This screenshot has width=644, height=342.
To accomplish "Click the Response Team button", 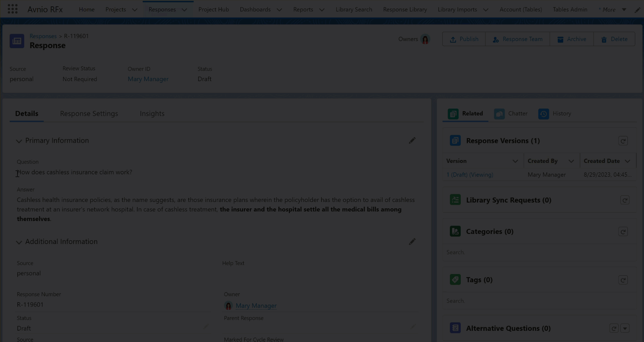I will click(518, 39).
